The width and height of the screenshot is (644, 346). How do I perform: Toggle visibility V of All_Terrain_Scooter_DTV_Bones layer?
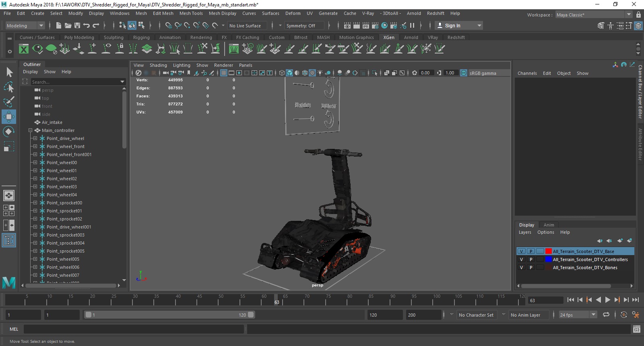521,268
